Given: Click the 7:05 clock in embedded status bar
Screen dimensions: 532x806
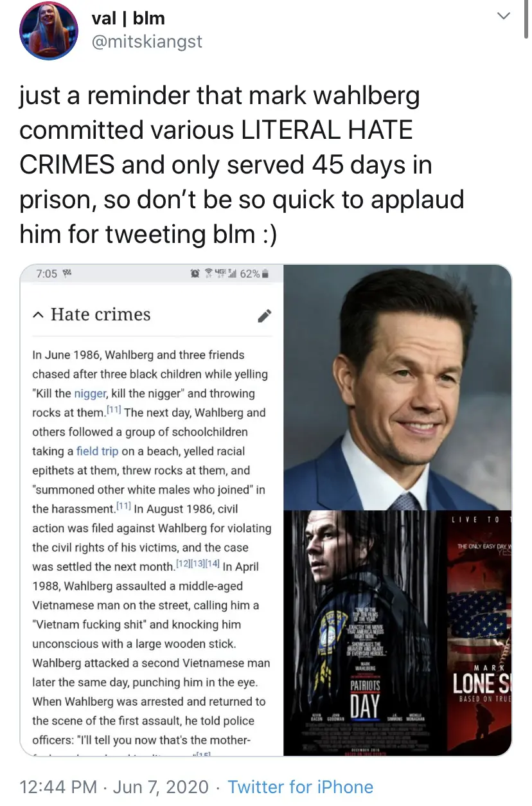Looking at the screenshot, I should (x=47, y=274).
